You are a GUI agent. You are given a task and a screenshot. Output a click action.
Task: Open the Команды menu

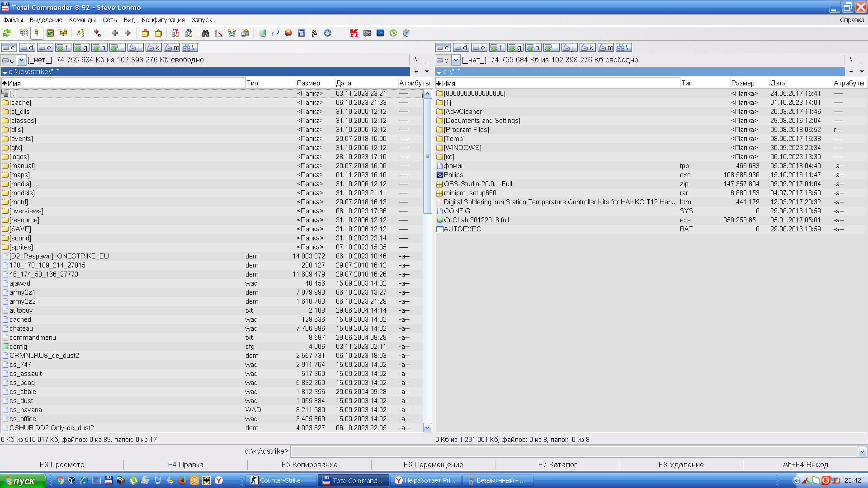tap(82, 20)
